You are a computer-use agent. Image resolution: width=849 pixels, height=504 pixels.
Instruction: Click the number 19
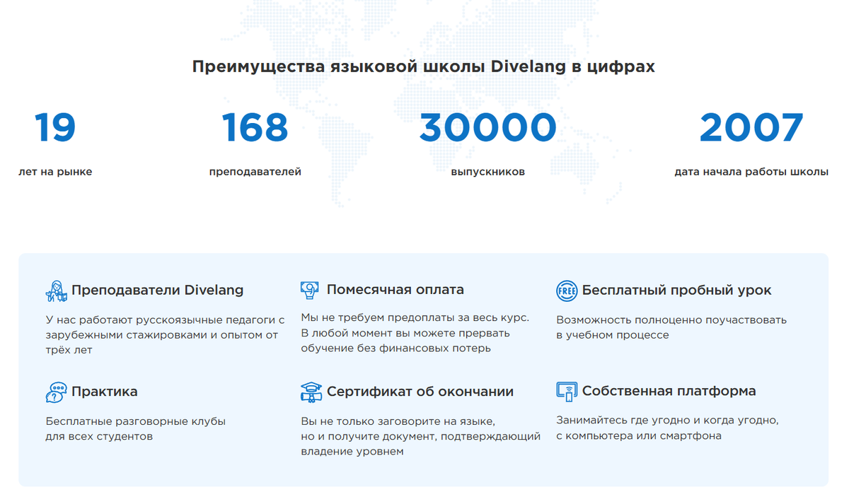coord(55,128)
